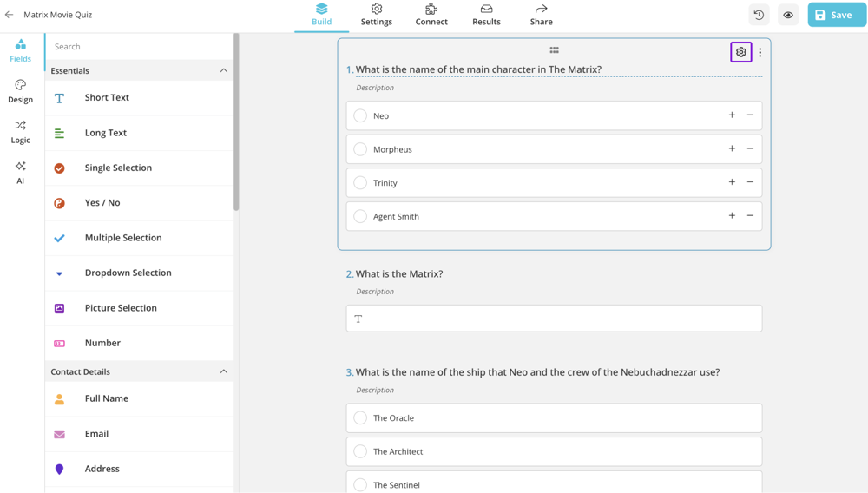
Task: Select The Oracle radio option
Action: tap(360, 418)
